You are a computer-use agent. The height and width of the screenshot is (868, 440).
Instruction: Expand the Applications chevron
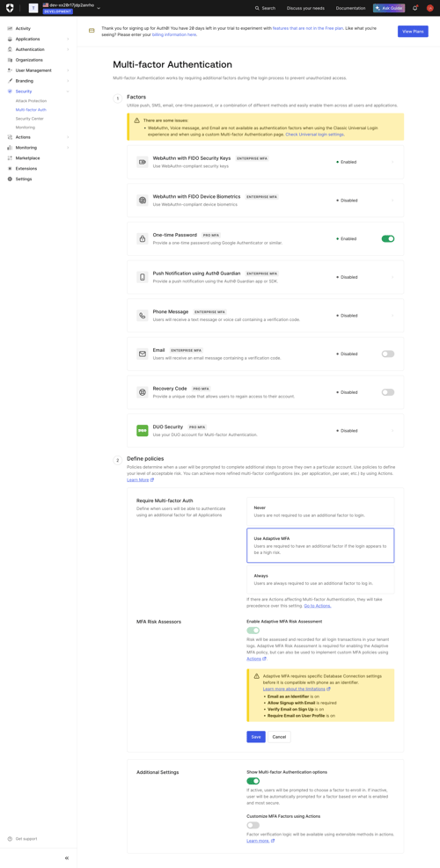68,40
